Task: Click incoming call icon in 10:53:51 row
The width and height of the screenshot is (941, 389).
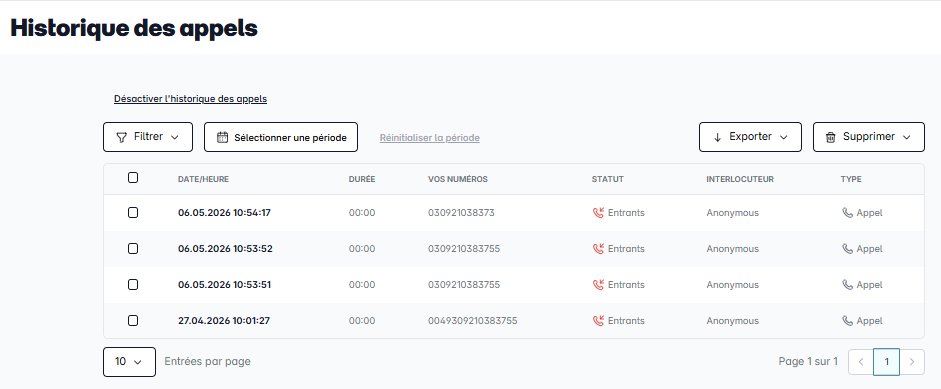Action: [x=598, y=285]
